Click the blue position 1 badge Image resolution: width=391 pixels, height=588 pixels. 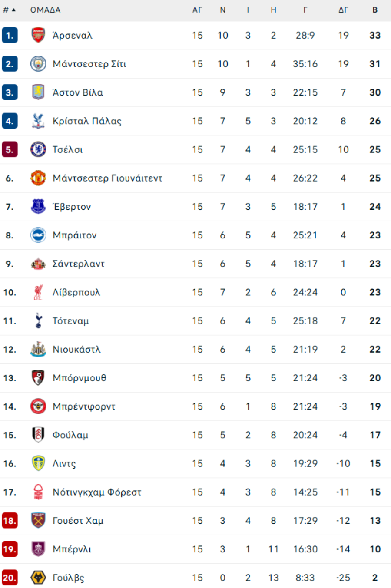point(10,35)
